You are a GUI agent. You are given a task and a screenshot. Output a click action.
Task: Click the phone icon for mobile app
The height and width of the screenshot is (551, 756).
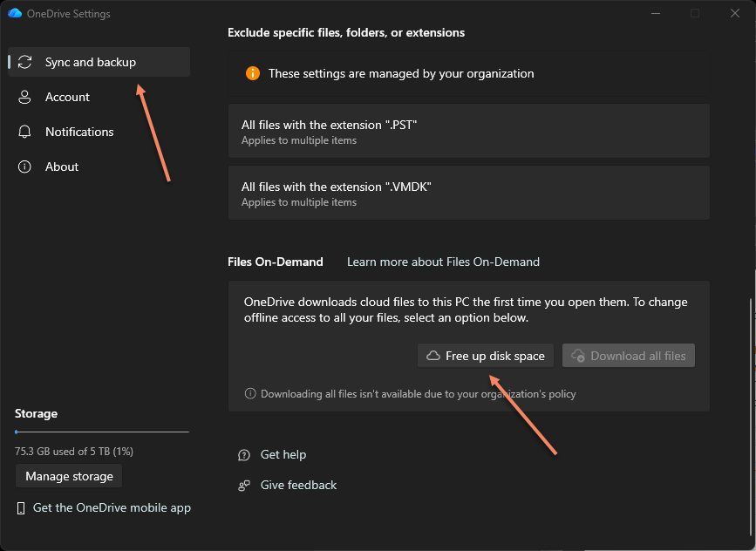coord(21,508)
